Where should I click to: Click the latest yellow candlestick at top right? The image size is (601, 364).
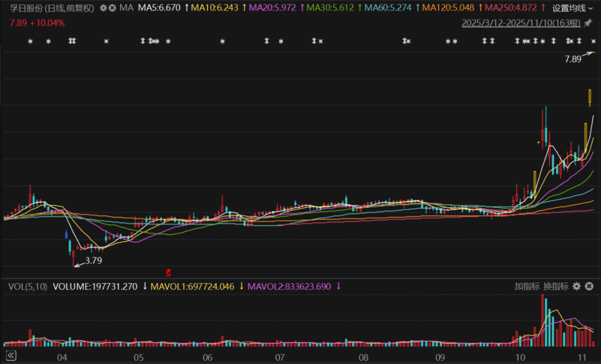click(590, 97)
